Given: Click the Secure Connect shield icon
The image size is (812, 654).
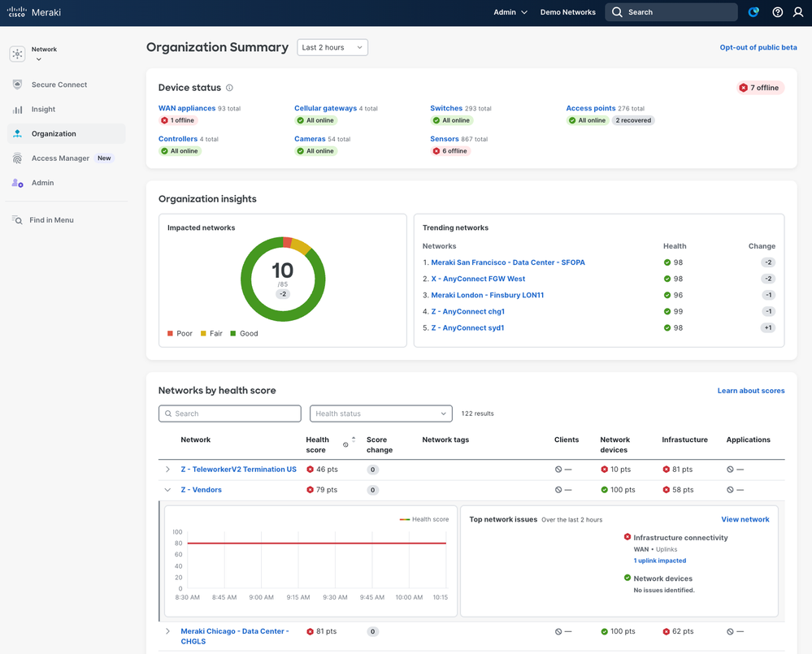Looking at the screenshot, I should click(18, 84).
